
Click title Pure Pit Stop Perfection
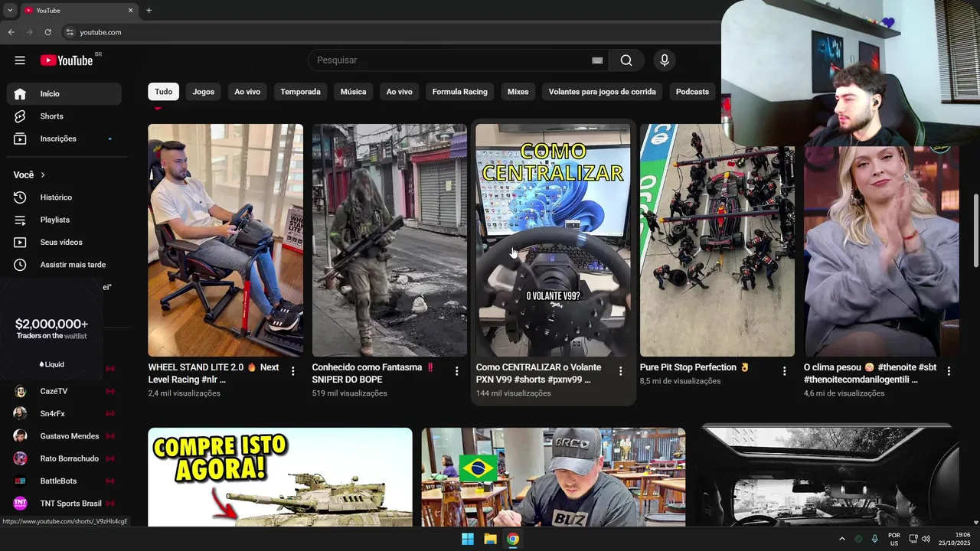(x=694, y=367)
